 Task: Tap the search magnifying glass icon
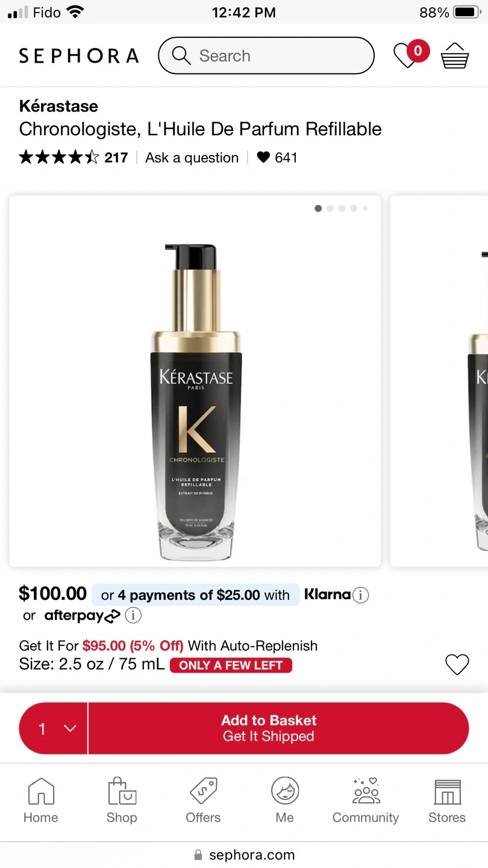(x=181, y=55)
